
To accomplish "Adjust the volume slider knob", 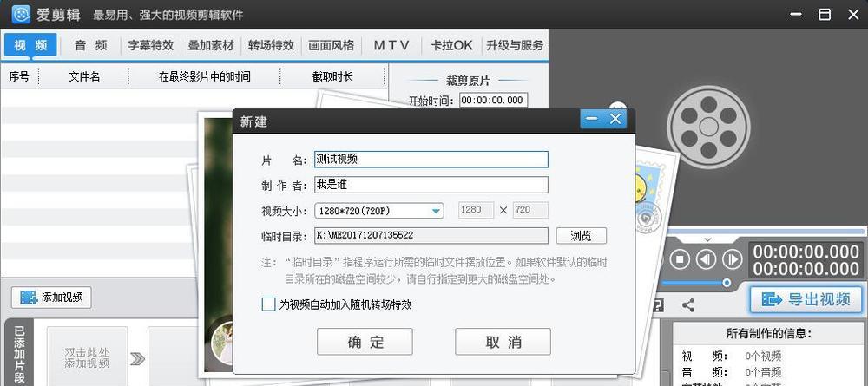I will tap(727, 283).
